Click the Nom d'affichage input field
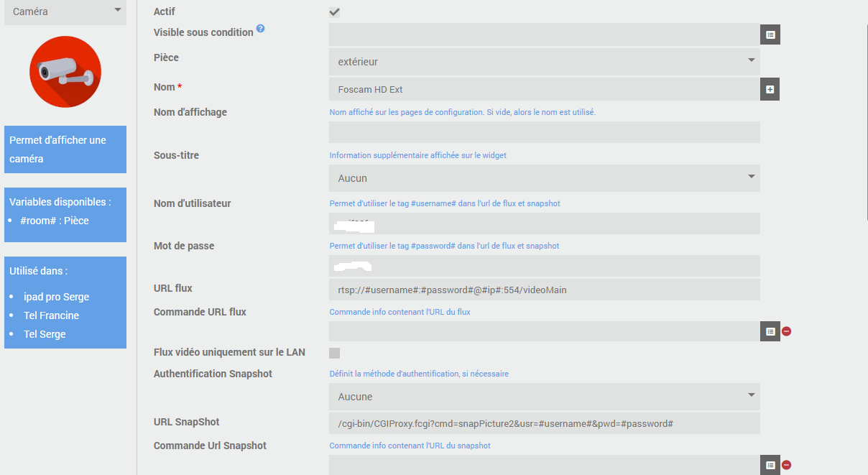Viewport: 868px width, 475px height. (544, 132)
